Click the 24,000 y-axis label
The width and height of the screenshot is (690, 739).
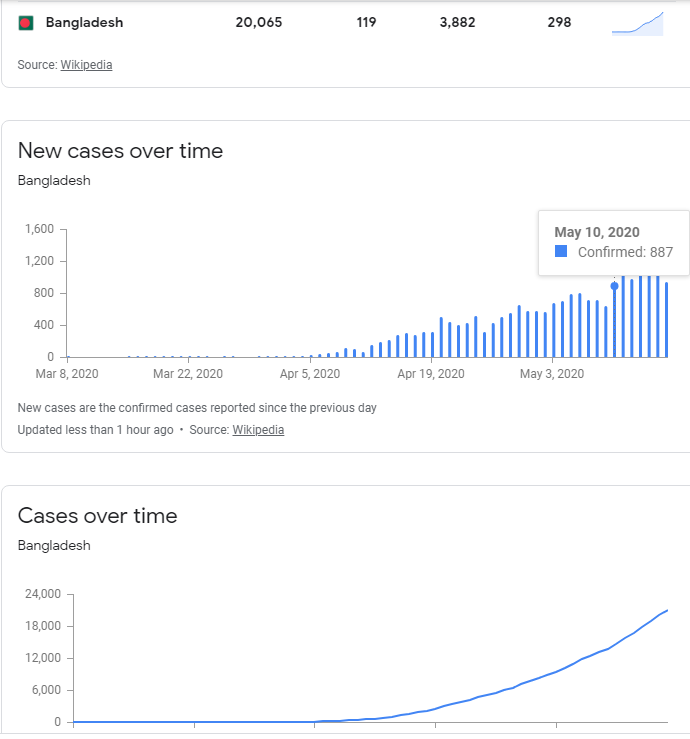pos(42,594)
